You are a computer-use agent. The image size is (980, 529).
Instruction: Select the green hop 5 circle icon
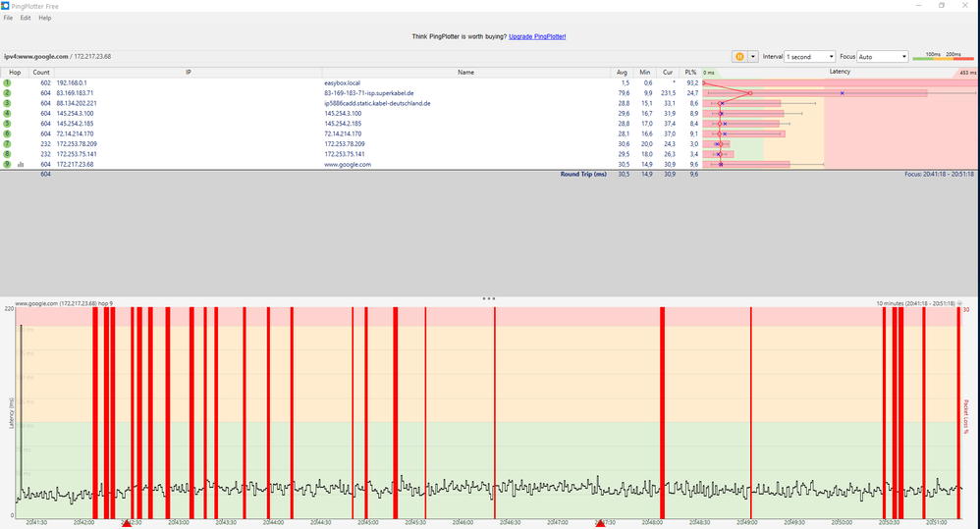tap(7, 124)
